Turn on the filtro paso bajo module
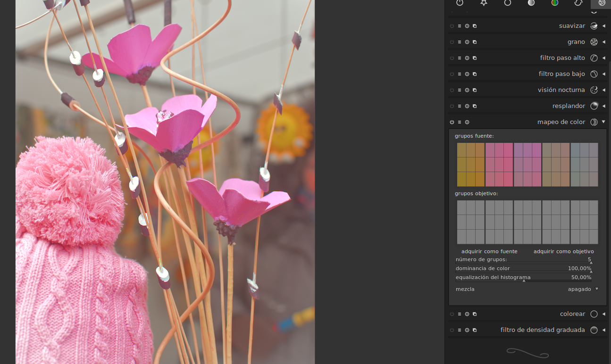This screenshot has width=611, height=364. 452,74
